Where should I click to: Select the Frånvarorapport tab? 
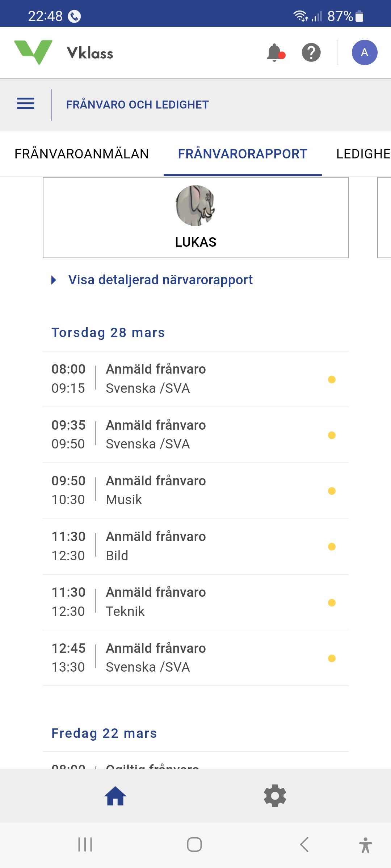[x=242, y=154]
